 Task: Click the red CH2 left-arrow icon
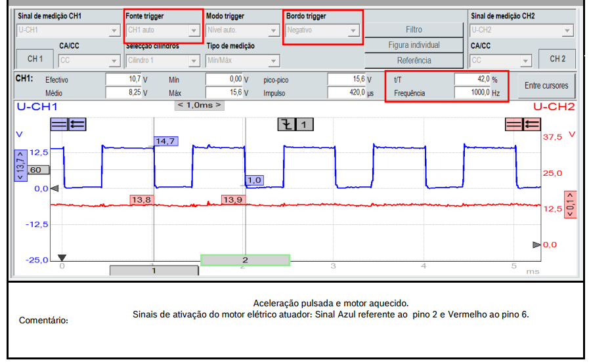pyautogui.click(x=531, y=124)
